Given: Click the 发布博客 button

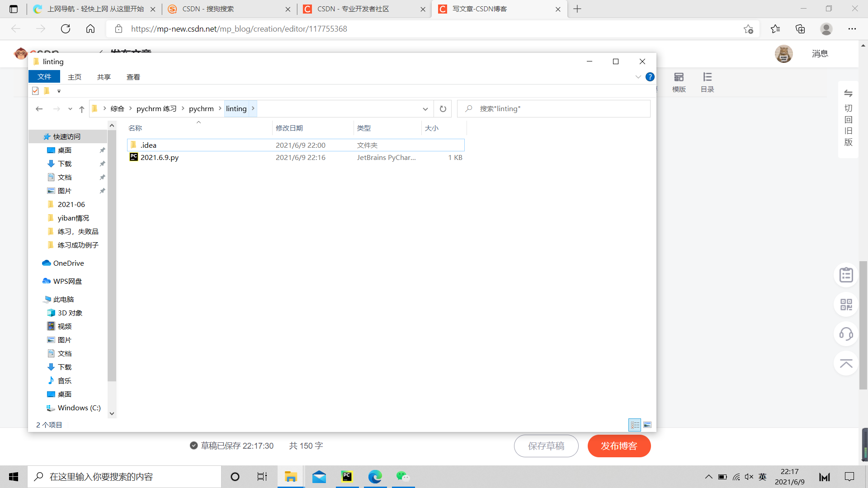Looking at the screenshot, I should (619, 446).
